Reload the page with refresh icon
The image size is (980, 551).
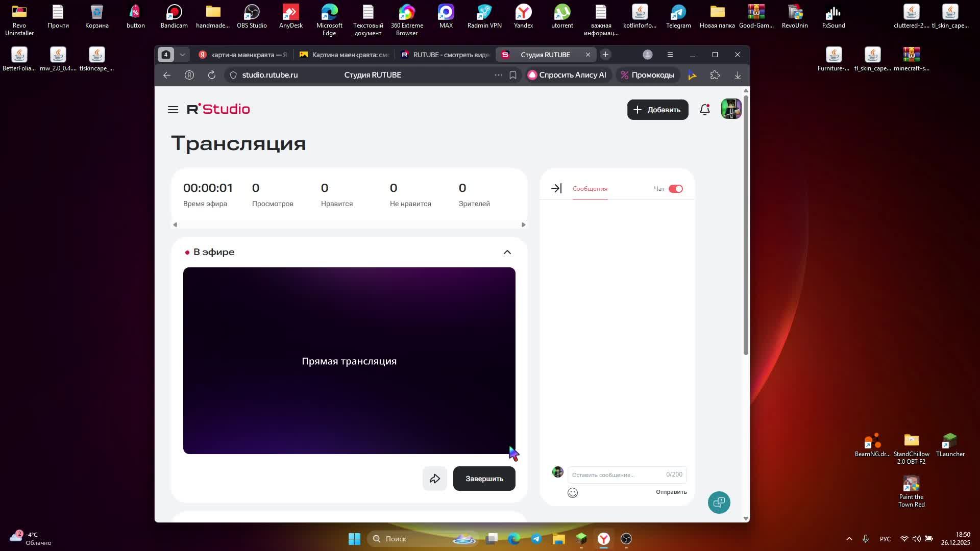click(x=212, y=75)
